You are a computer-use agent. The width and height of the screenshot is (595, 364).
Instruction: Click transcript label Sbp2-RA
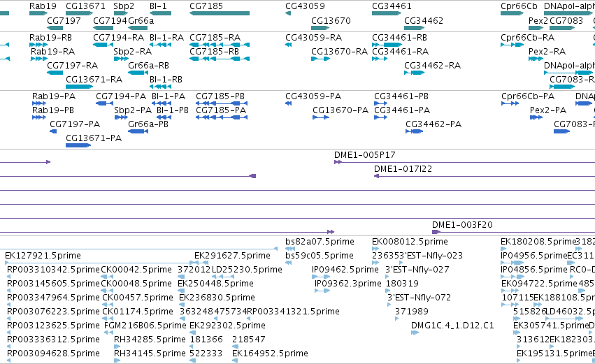pos(132,52)
